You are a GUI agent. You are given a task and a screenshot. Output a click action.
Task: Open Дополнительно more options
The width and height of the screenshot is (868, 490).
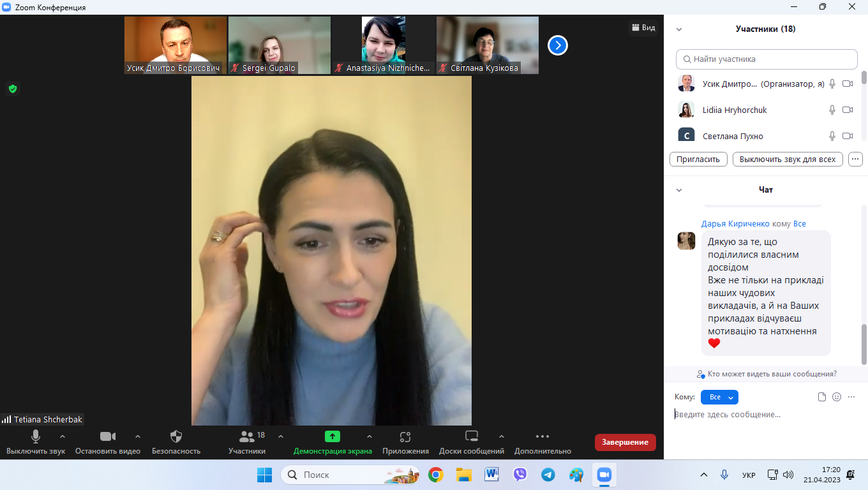pos(542,442)
